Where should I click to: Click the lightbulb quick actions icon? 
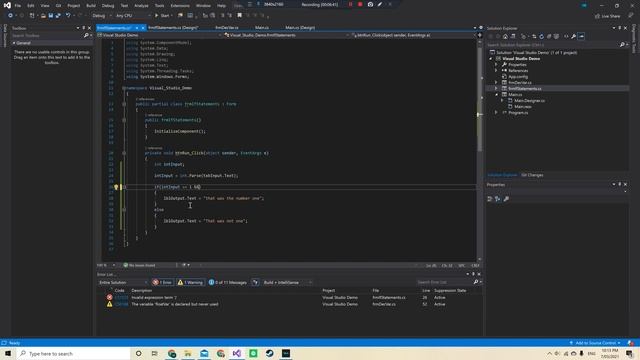(x=116, y=187)
